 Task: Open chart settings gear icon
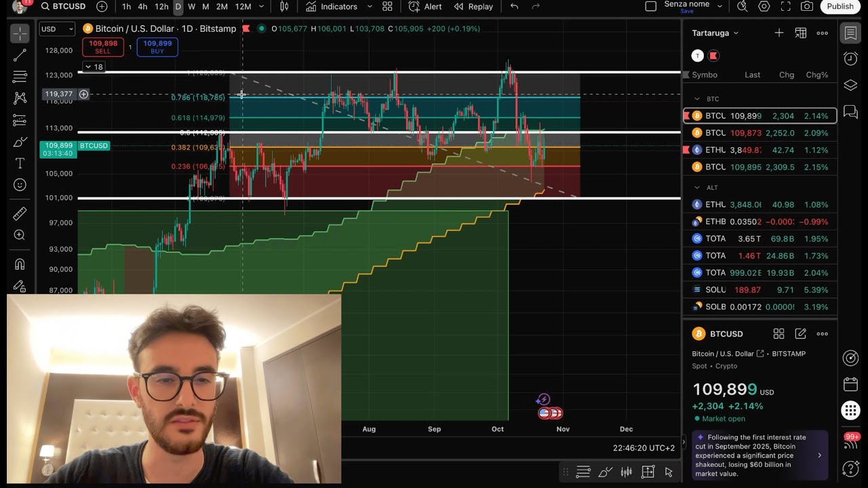[x=764, y=7]
